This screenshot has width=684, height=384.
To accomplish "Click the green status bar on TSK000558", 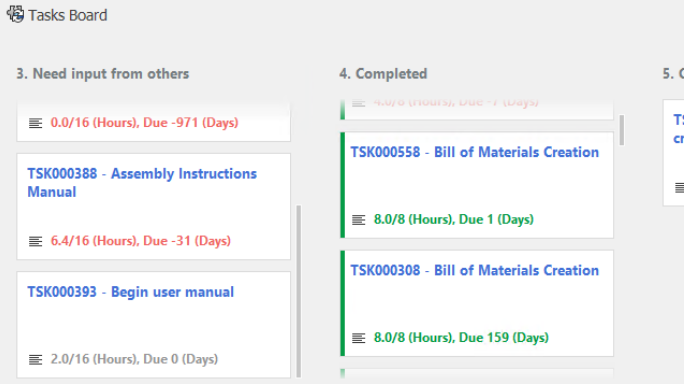I will (342, 185).
